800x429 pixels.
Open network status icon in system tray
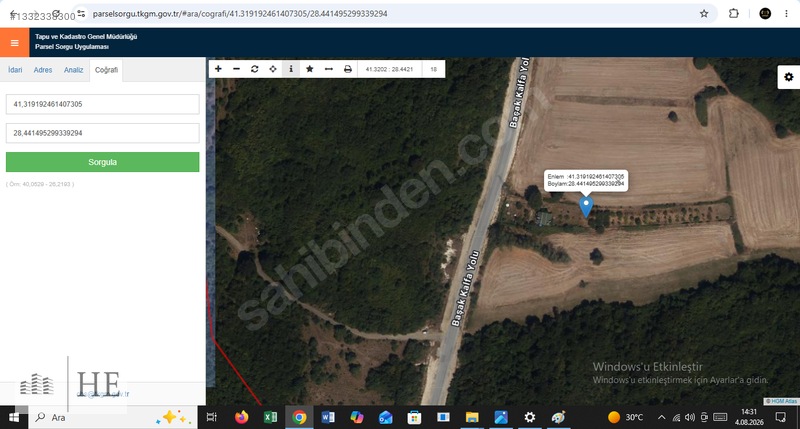click(676, 417)
